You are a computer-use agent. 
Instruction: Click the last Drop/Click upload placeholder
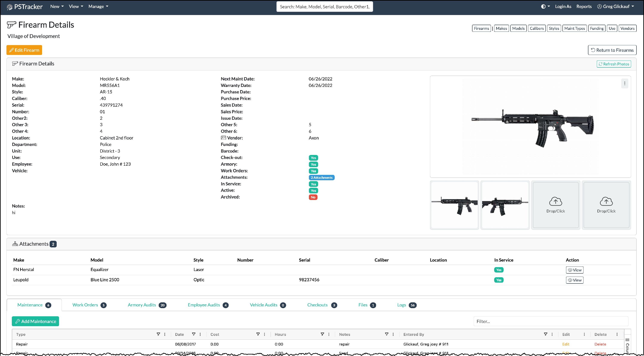[606, 205]
